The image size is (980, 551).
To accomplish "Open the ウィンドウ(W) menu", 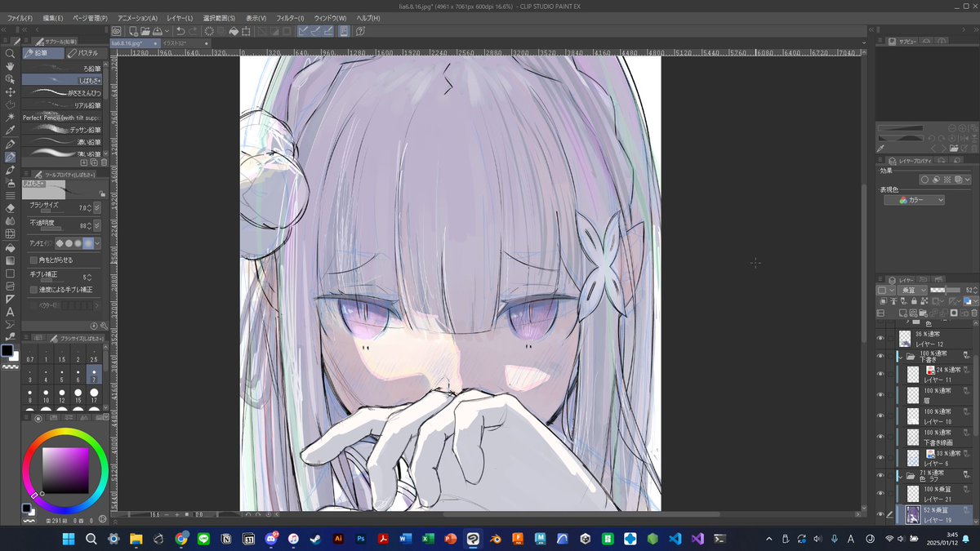I will coord(330,18).
